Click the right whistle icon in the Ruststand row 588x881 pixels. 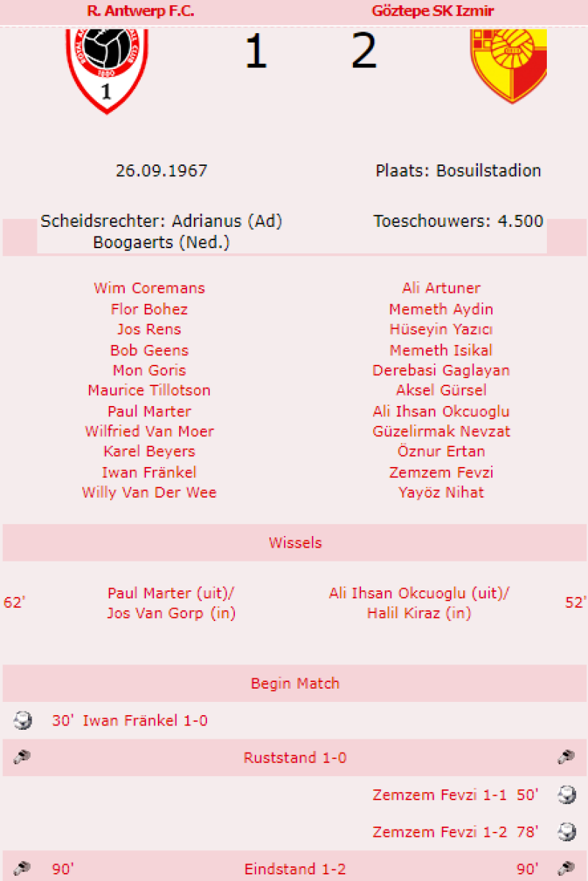click(x=566, y=757)
